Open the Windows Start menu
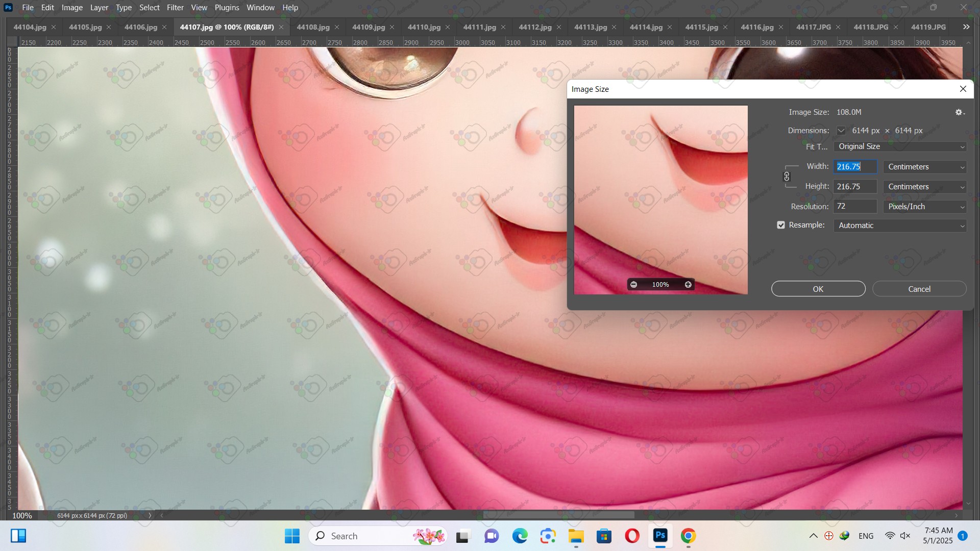This screenshot has height=551, width=980. [292, 536]
